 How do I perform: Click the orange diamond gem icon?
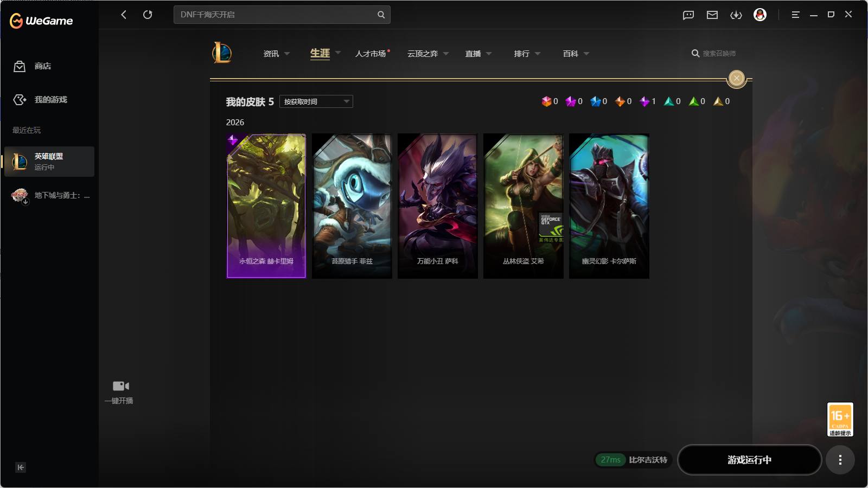click(x=620, y=101)
